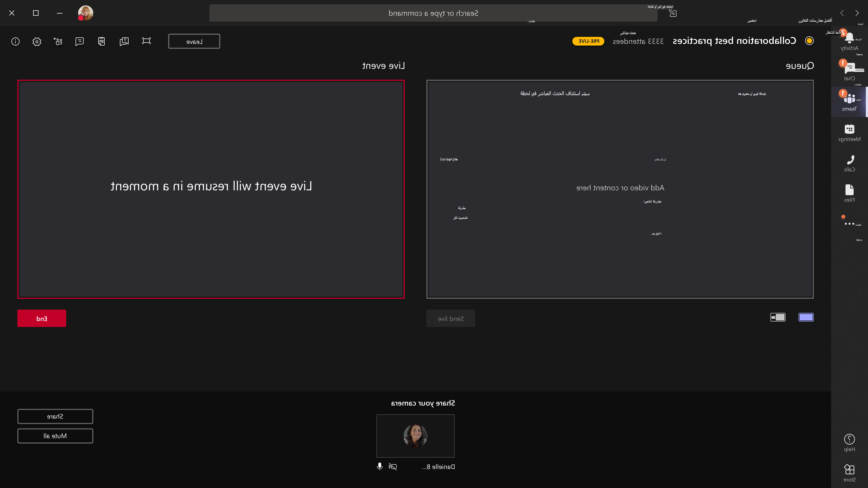Click the new chat compose icon

(673, 13)
